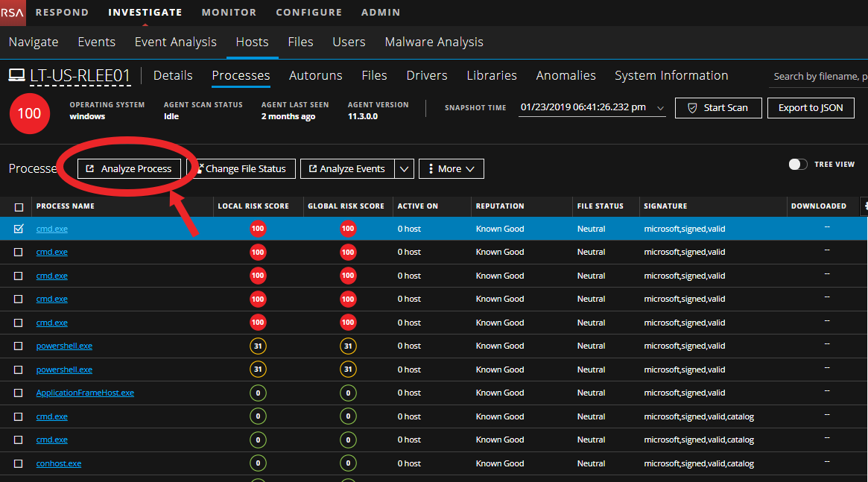This screenshot has width=868, height=482.
Task: Tick the checkbox for ApplicationFrameHost.exe
Action: (19, 393)
